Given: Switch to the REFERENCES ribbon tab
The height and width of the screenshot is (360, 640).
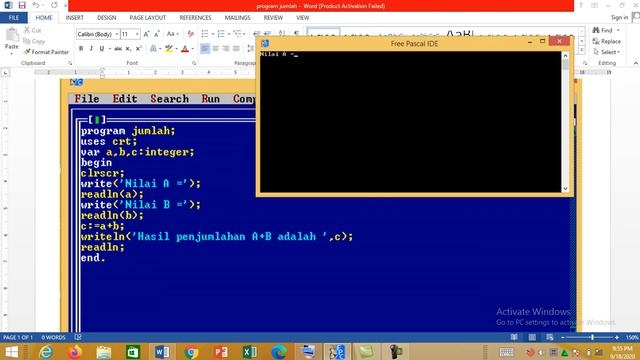Looking at the screenshot, I should [x=196, y=18].
